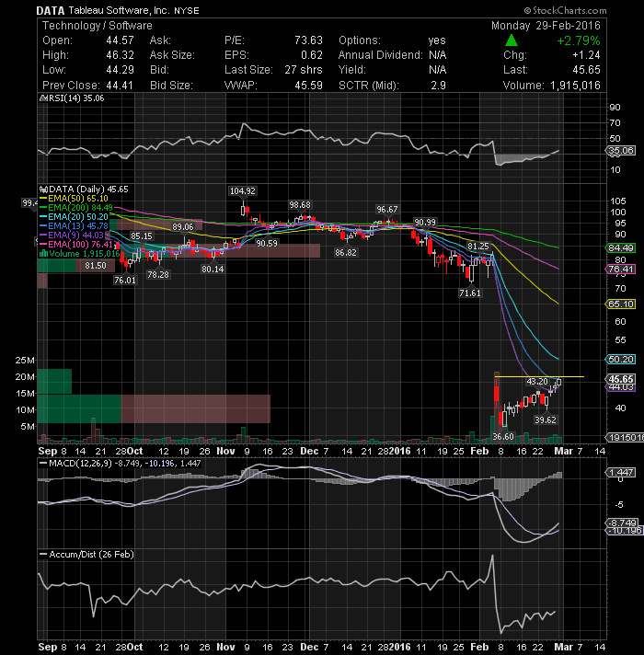Click the 89.06 price label

183,227
